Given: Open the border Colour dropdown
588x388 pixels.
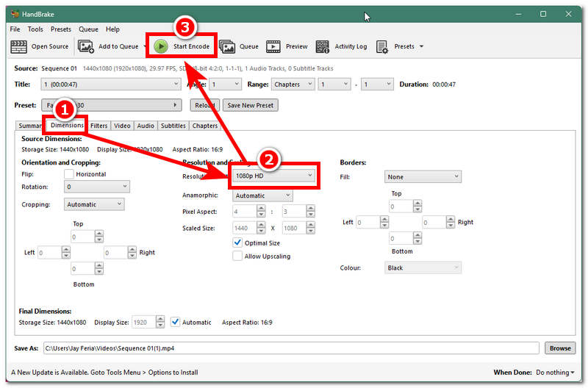Looking at the screenshot, I should [423, 267].
